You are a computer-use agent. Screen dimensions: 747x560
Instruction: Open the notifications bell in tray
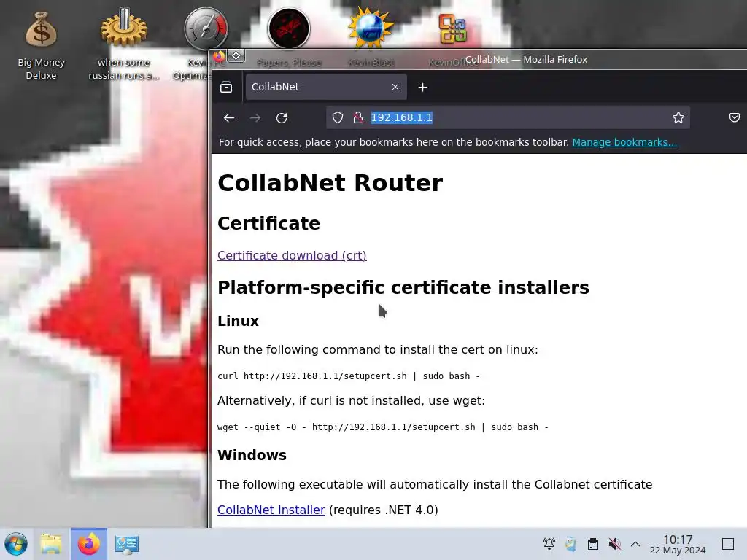point(549,544)
